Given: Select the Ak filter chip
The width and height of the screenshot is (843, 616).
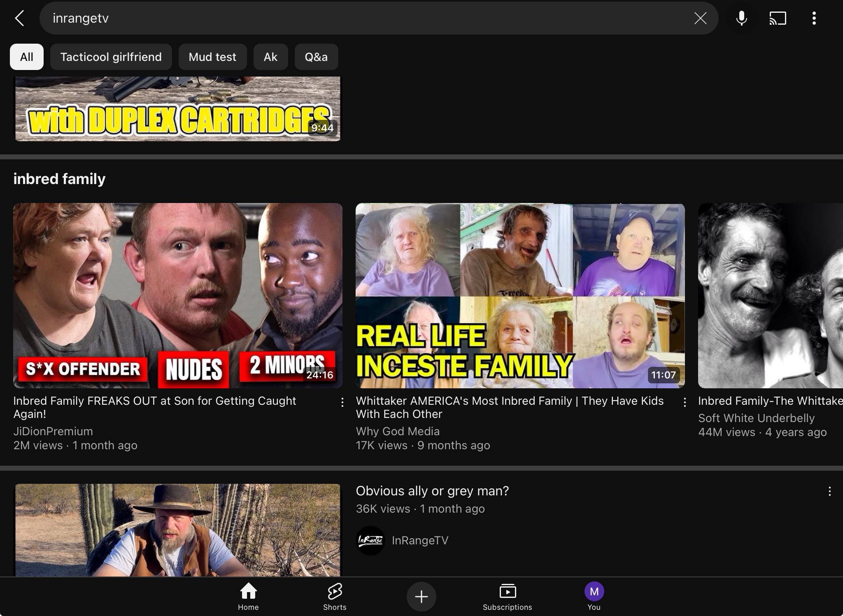Looking at the screenshot, I should (x=270, y=57).
